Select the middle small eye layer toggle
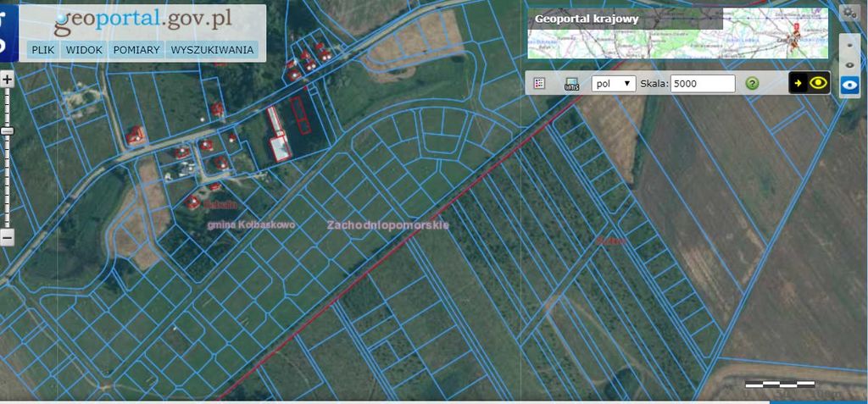Image resolution: width=868 pixels, height=404 pixels. coord(849,65)
